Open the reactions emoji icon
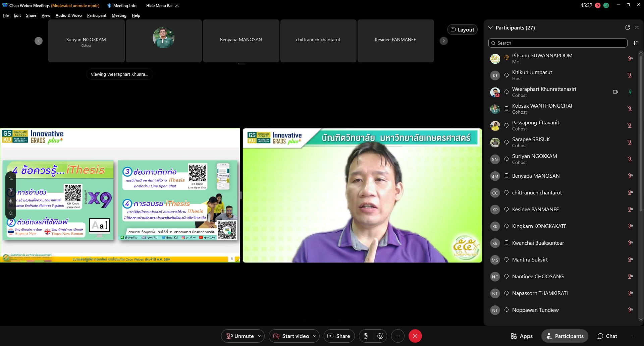Viewport: 644px width, 346px height. tap(380, 336)
